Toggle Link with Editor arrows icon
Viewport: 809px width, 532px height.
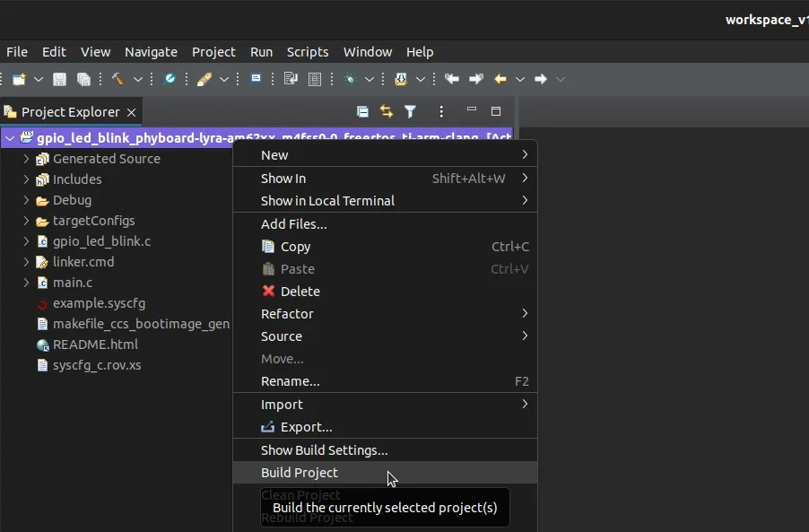point(387,112)
